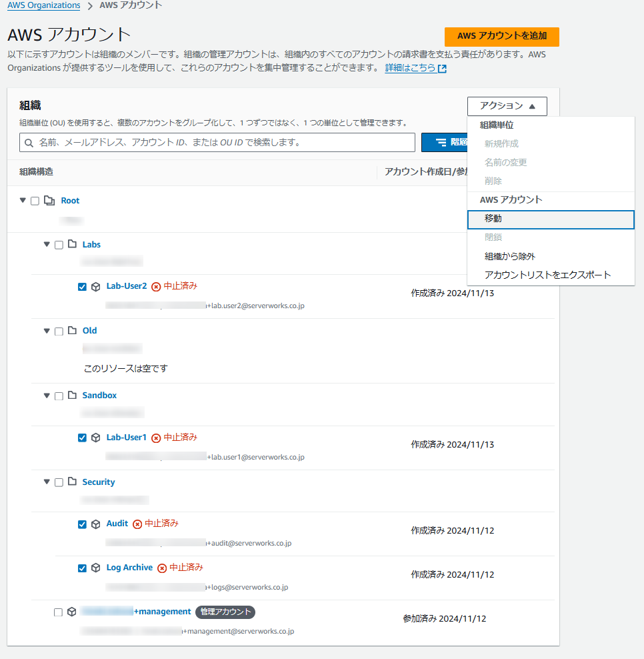This screenshot has height=659, width=644.
Task: Click the suspended status icon beside Lab-User1
Action: (x=156, y=438)
